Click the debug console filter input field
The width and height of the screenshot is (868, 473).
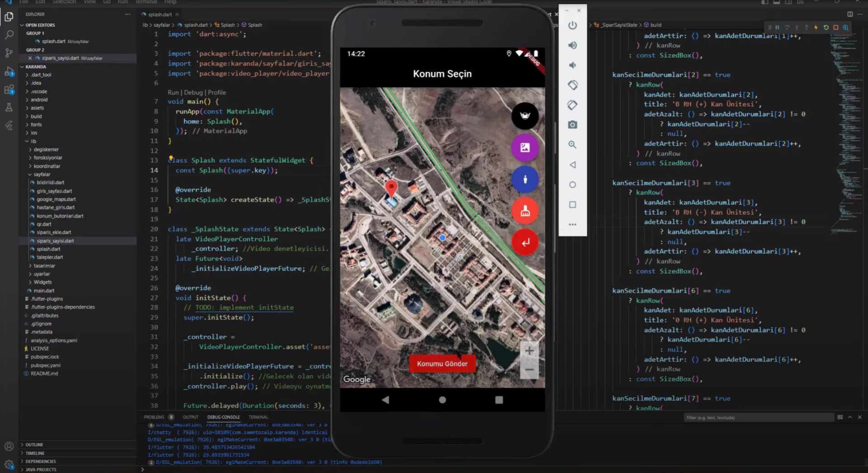(x=758, y=418)
